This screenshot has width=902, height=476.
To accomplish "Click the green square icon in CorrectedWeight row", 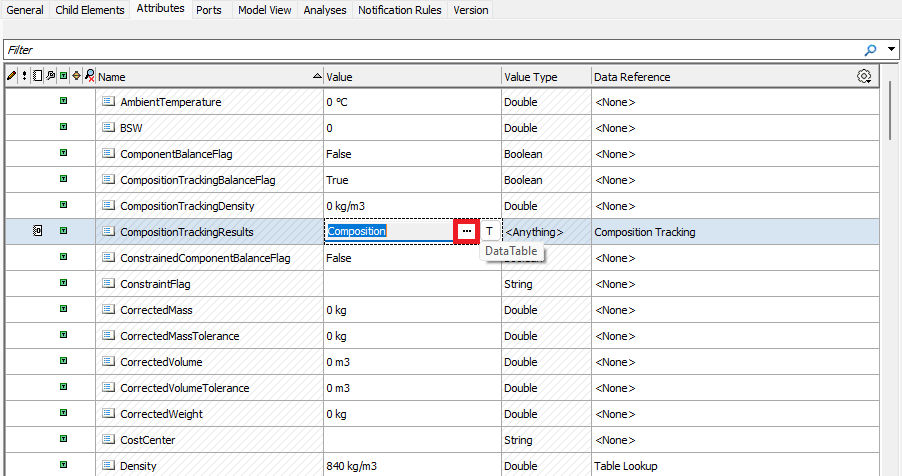I will [63, 413].
